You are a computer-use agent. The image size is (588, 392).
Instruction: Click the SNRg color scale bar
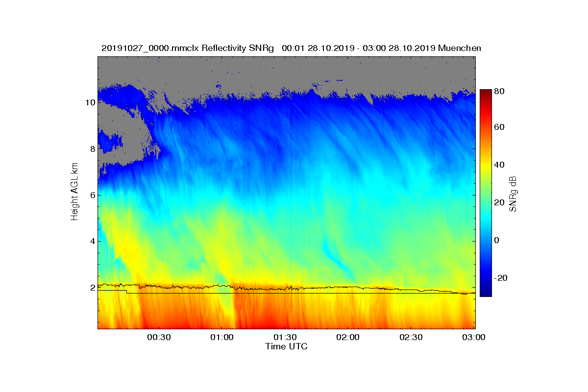tap(486, 193)
